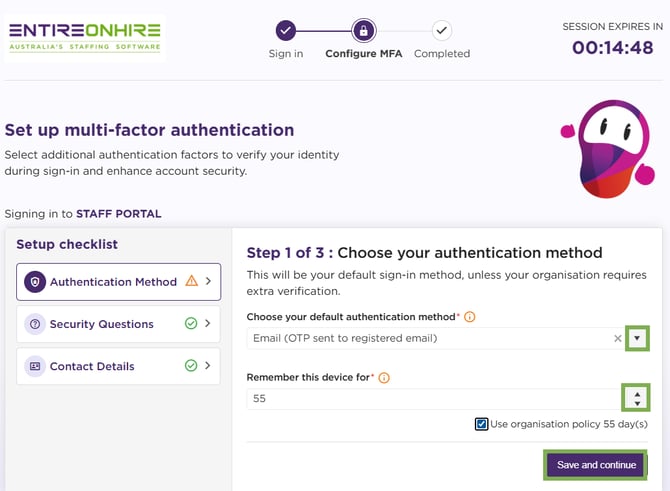Click the Contact Details card icon
Image resolution: width=670 pixels, height=491 pixels.
point(35,366)
